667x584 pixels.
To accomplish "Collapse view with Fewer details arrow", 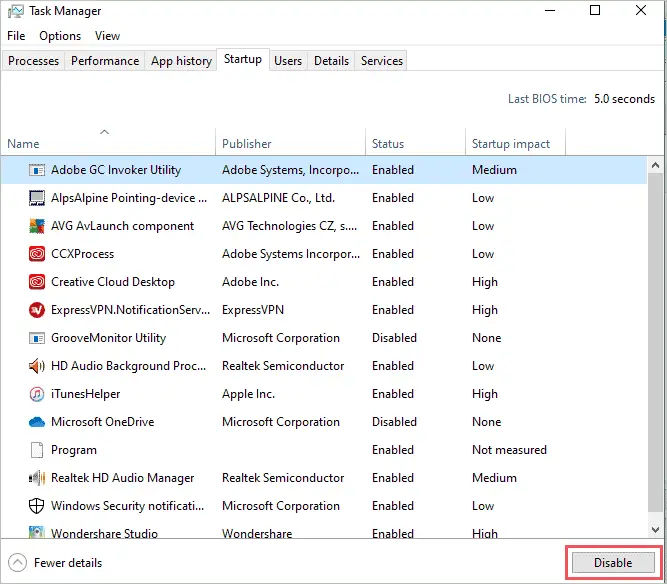I will [x=17, y=563].
